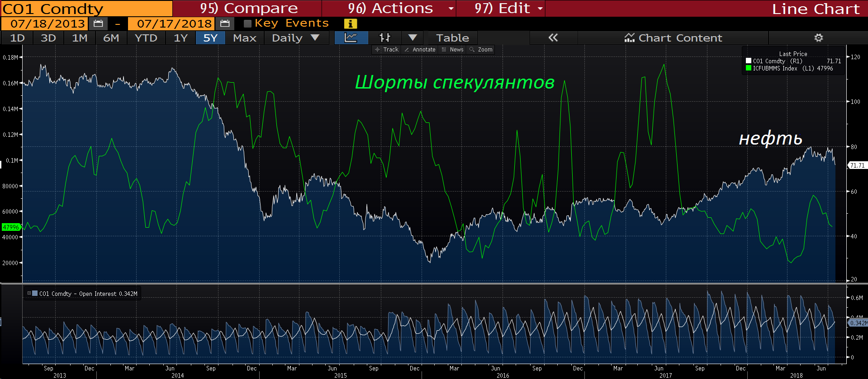
Task: Select the 3D time range tab
Action: 48,38
